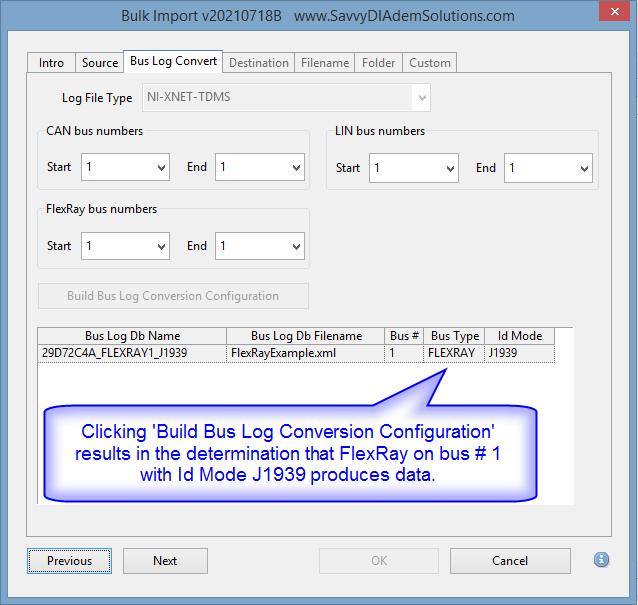Open the FlexRay bus End dropdown

pyautogui.click(x=260, y=246)
